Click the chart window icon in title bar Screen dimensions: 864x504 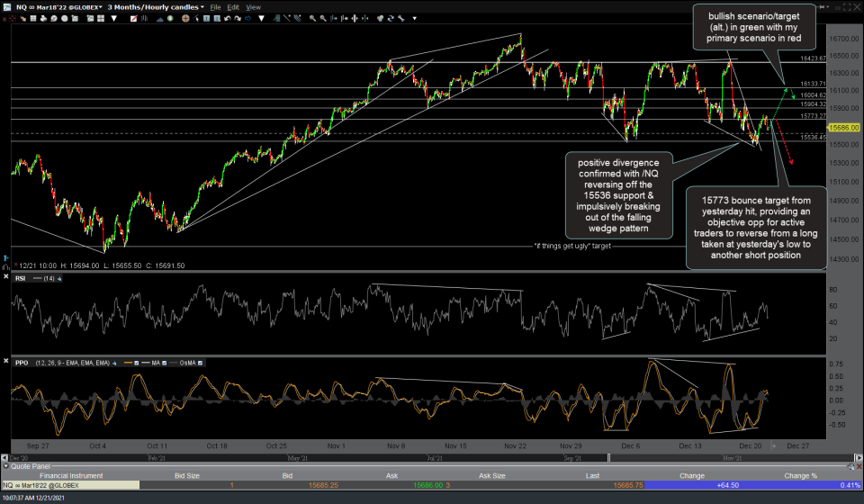tap(6, 6)
